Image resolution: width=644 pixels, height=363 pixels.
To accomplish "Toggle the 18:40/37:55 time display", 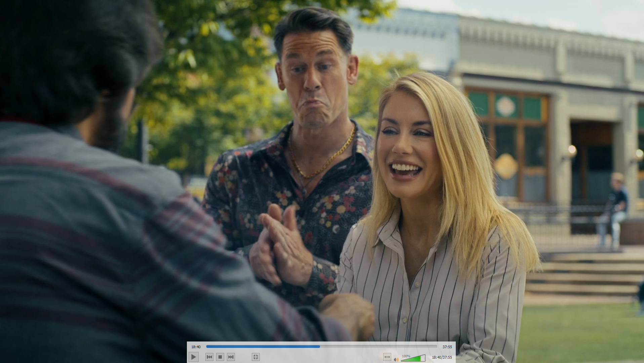I will pos(442,357).
